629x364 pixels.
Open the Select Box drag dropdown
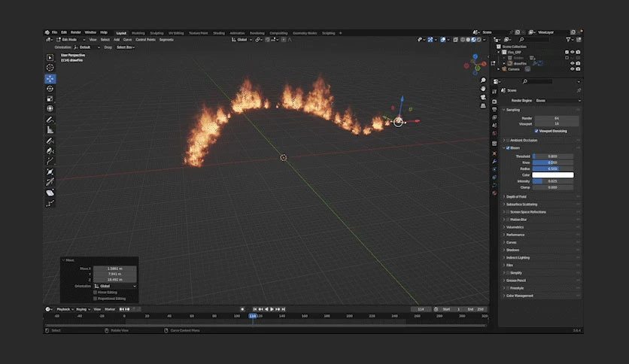125,47
